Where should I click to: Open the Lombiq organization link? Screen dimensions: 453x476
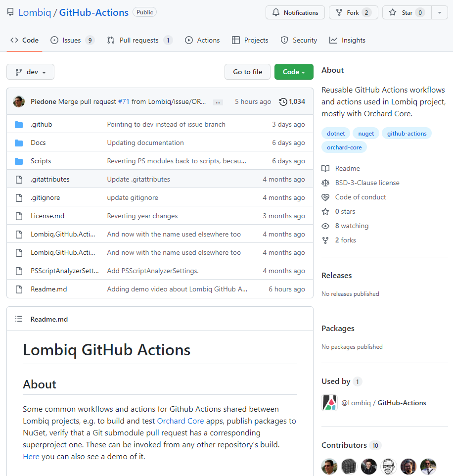tap(35, 12)
